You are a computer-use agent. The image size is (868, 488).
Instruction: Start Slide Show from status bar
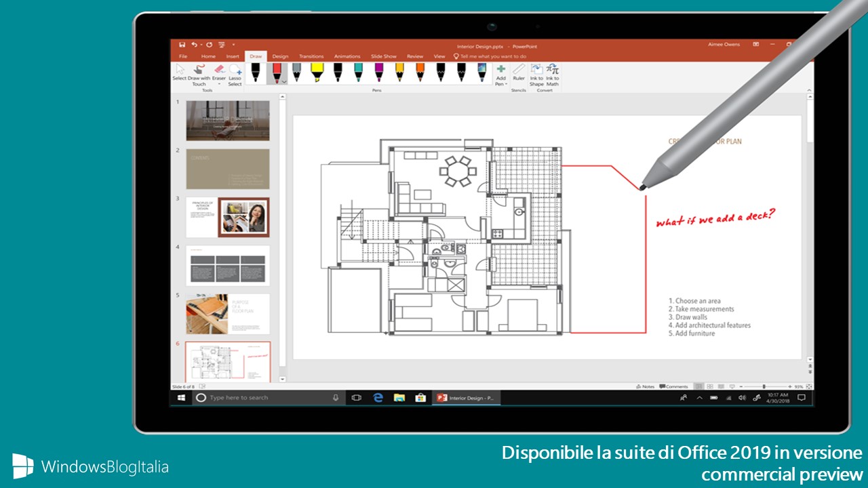click(x=732, y=386)
